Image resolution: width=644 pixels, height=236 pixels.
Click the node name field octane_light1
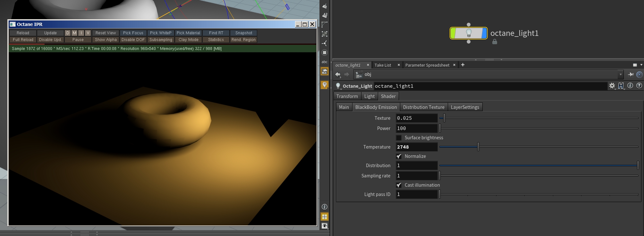tap(491, 86)
